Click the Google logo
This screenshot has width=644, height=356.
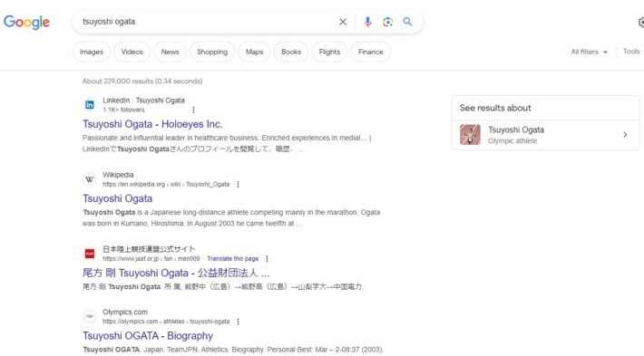coord(26,22)
